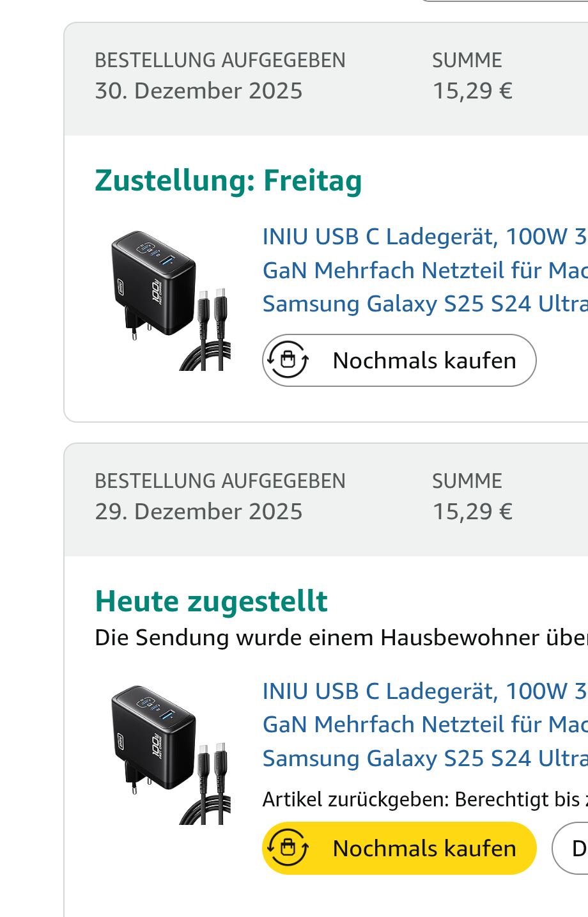Click the "Heute zugestellt" delivery status

tap(211, 601)
